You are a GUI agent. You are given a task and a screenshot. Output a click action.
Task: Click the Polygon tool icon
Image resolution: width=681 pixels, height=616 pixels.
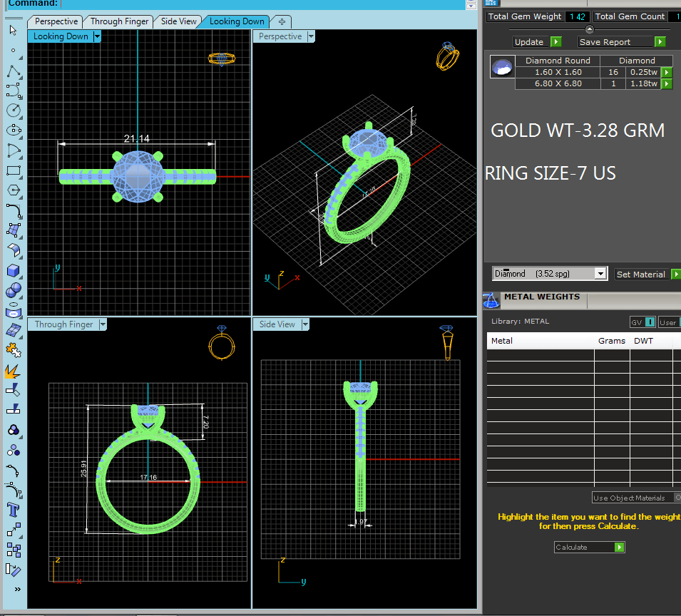(x=13, y=190)
